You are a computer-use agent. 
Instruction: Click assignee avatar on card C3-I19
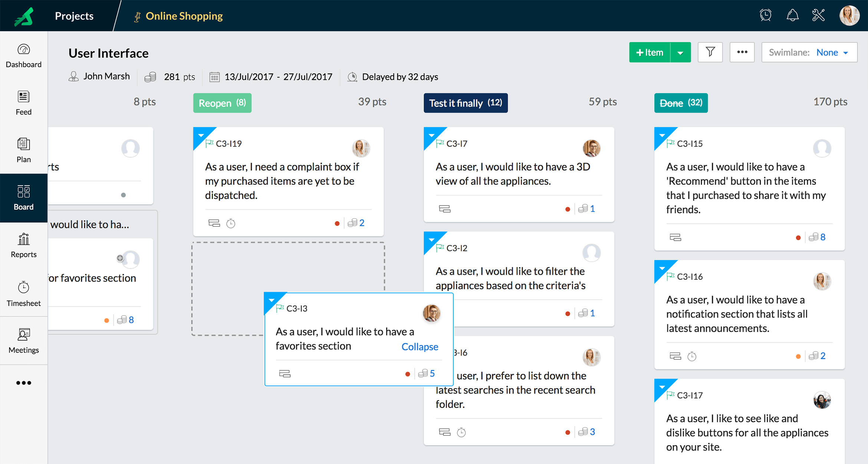click(x=361, y=148)
